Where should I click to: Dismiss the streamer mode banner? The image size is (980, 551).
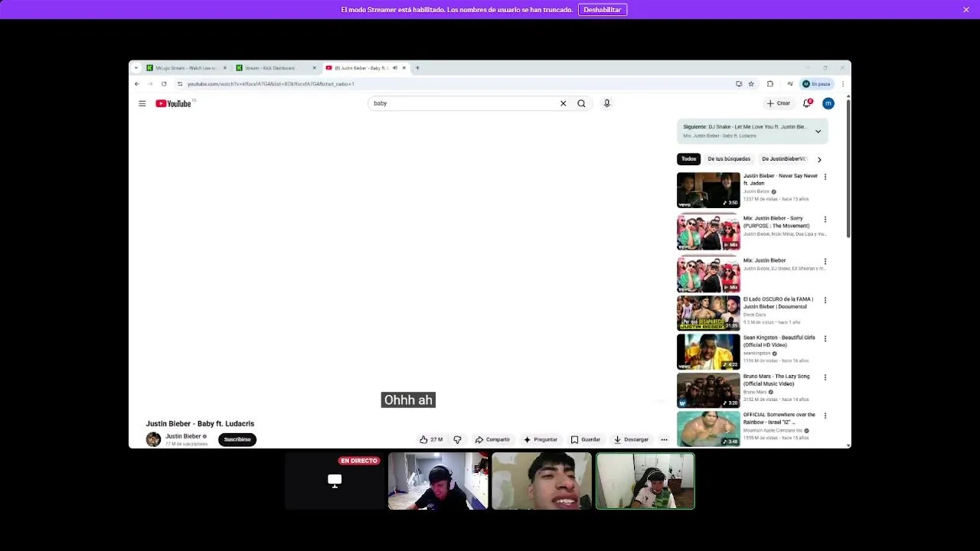[x=966, y=10]
